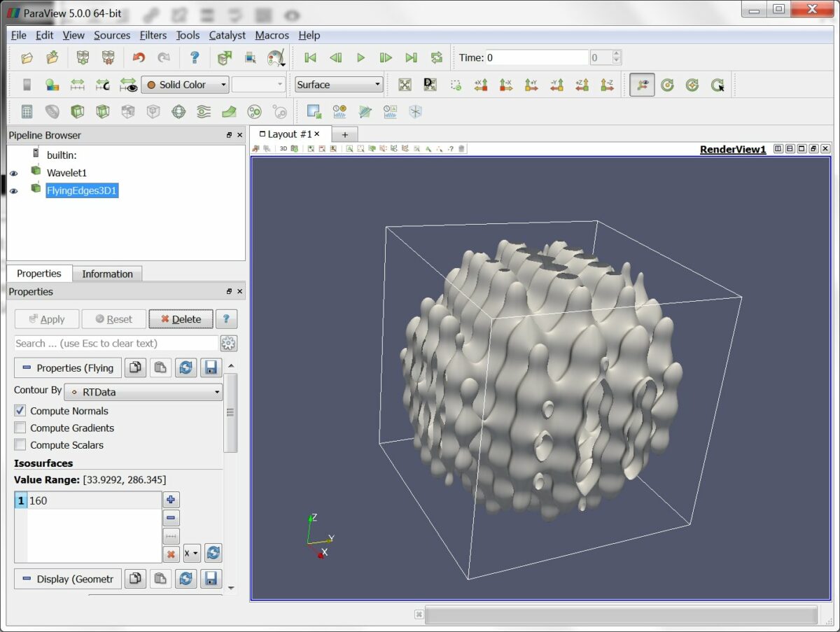Open ParaView help question mark icon
The image size is (840, 632).
(x=195, y=57)
